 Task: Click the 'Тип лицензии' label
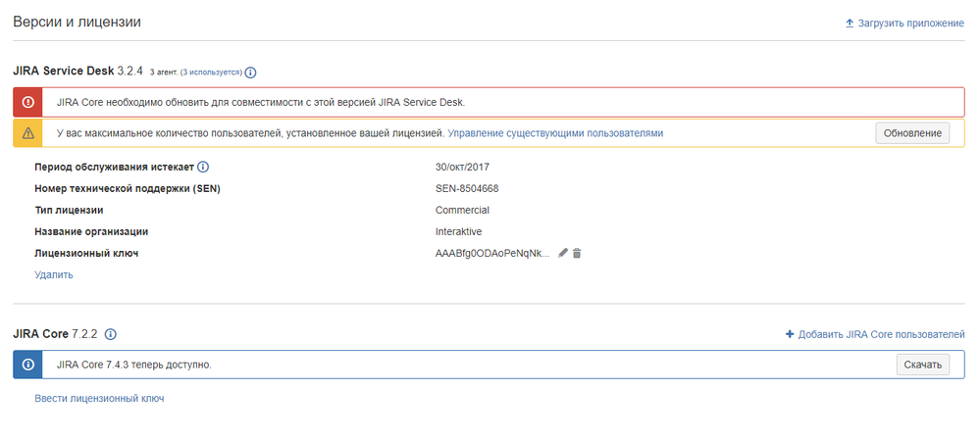[x=69, y=211]
